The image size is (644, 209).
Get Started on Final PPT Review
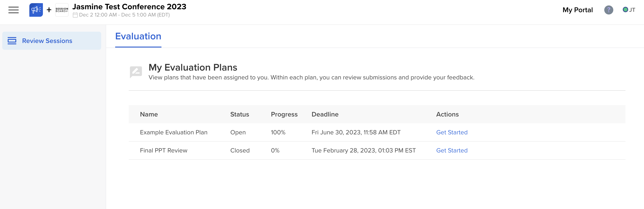452,150
